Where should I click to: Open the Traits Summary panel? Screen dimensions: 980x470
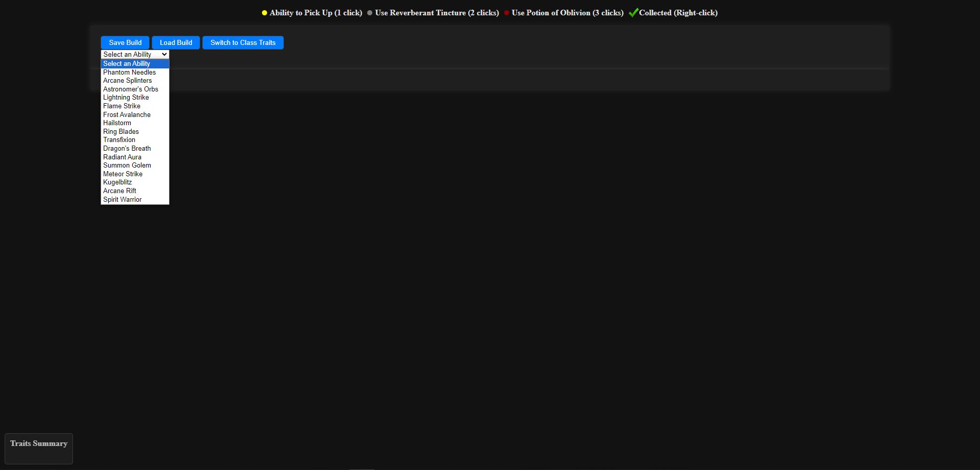coord(39,449)
